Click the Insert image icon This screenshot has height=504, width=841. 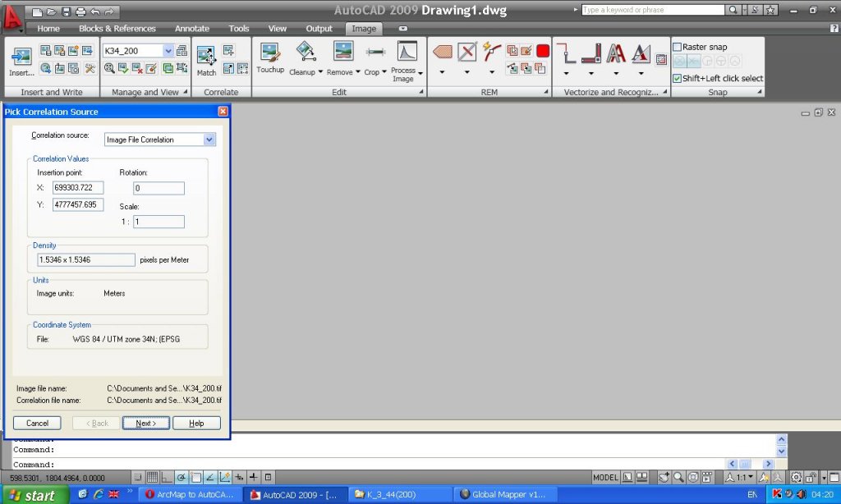pos(21,56)
